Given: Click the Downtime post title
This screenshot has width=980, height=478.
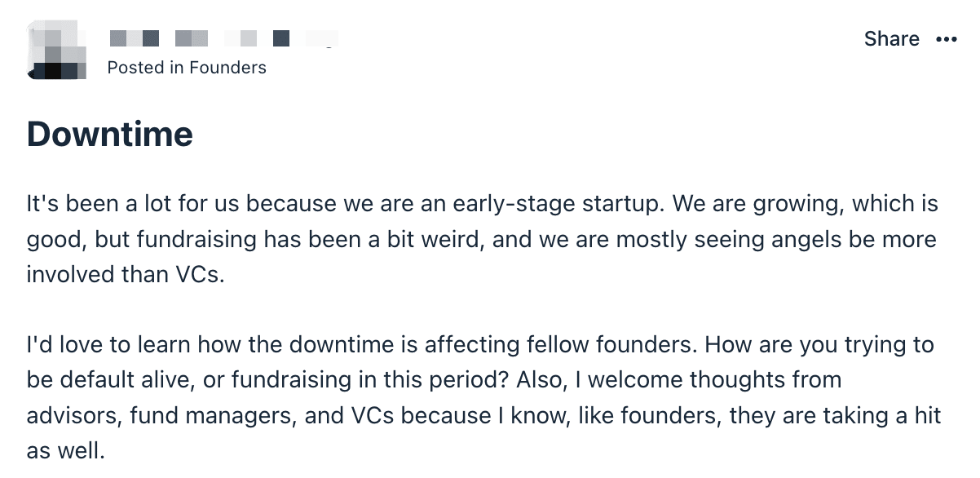Looking at the screenshot, I should [110, 134].
